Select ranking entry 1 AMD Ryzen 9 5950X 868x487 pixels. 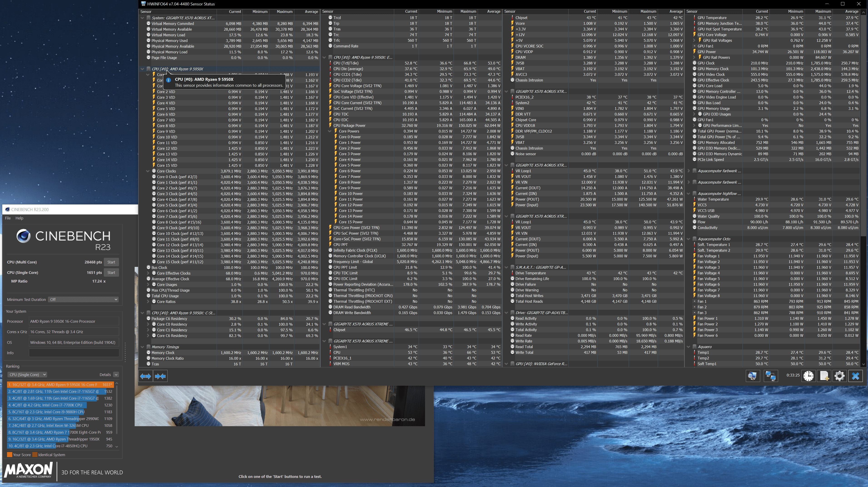[x=60, y=385]
